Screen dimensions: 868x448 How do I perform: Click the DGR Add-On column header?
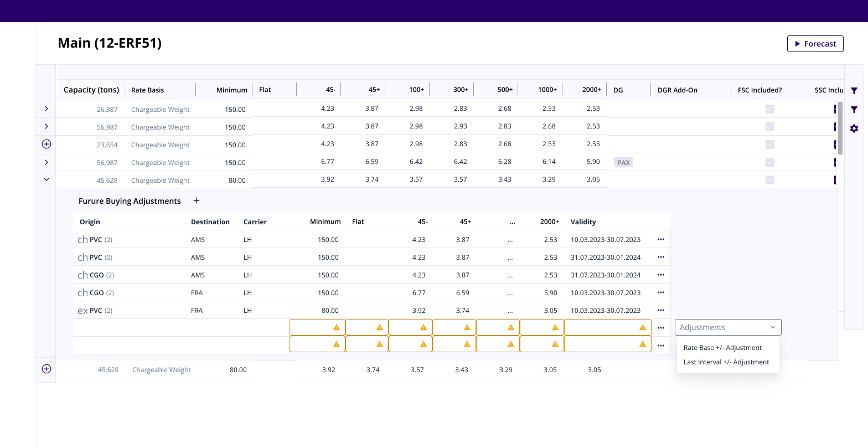pos(677,90)
